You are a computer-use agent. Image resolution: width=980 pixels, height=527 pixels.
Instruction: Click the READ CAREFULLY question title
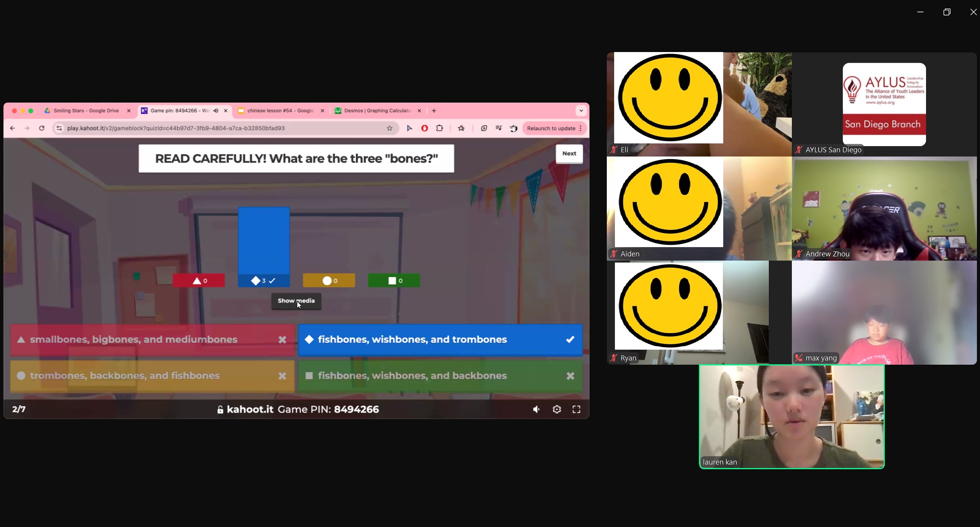pos(296,158)
